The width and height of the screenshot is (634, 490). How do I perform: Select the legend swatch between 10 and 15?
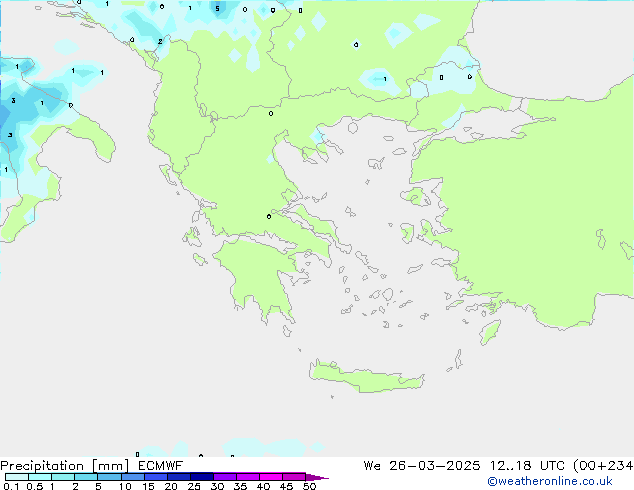click(x=132, y=477)
